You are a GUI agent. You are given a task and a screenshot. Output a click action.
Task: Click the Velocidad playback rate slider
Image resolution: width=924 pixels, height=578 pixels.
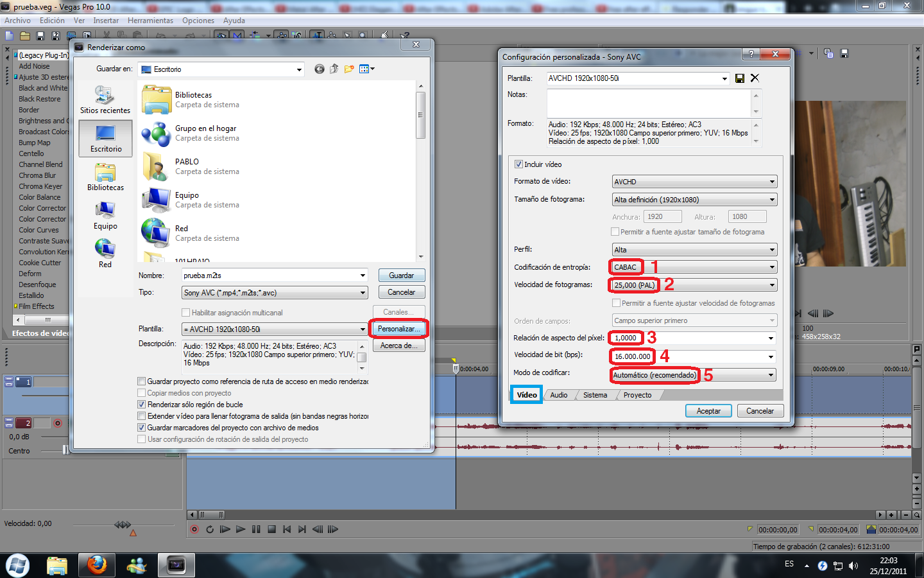123,525
